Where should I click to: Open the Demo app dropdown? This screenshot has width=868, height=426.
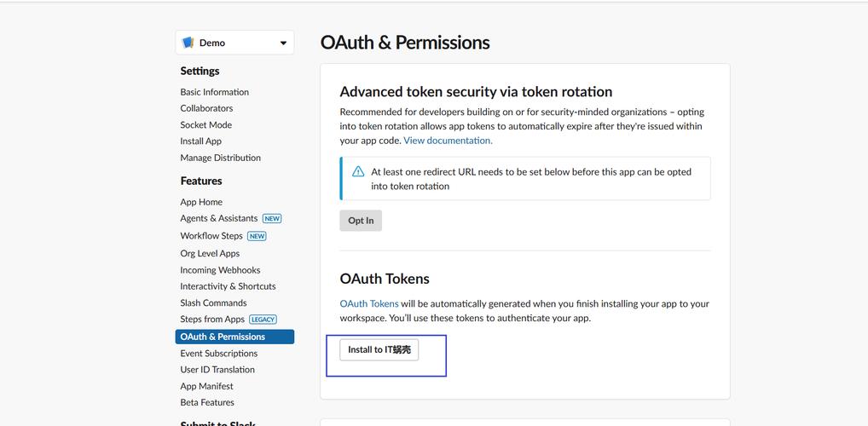pyautogui.click(x=234, y=43)
